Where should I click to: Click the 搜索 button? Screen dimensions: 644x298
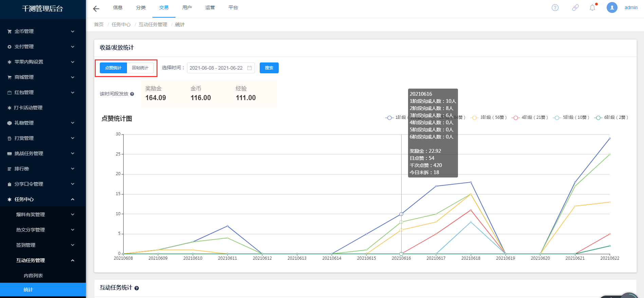(x=269, y=68)
